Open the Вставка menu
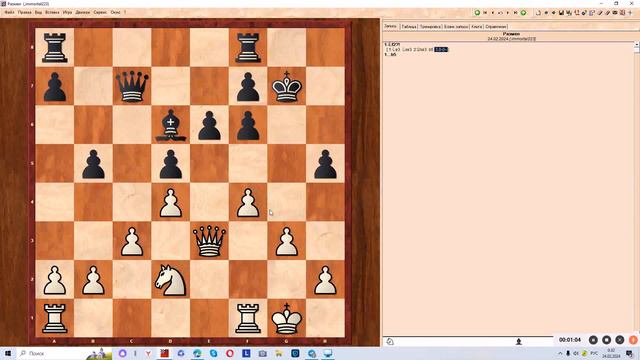640x360 pixels. point(52,12)
